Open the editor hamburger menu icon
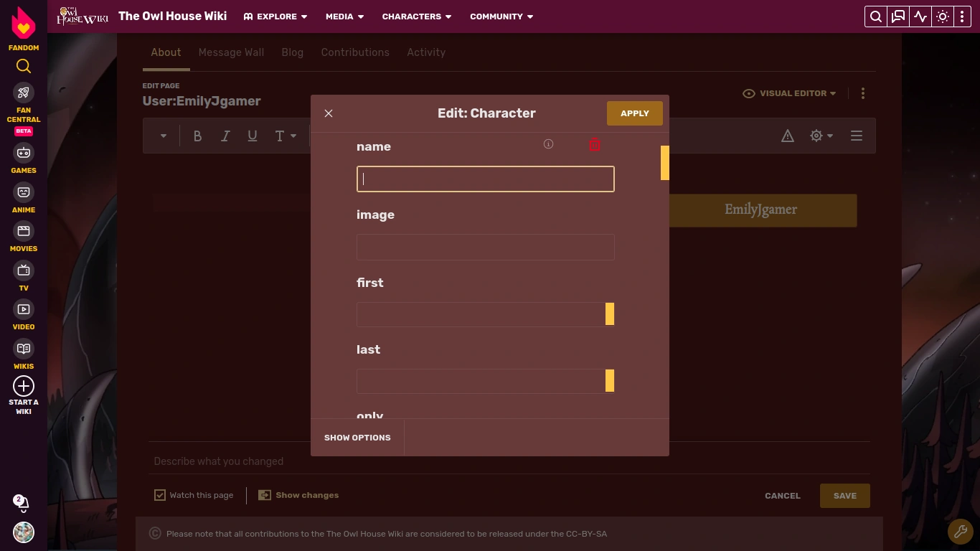The image size is (980, 551). point(856,135)
